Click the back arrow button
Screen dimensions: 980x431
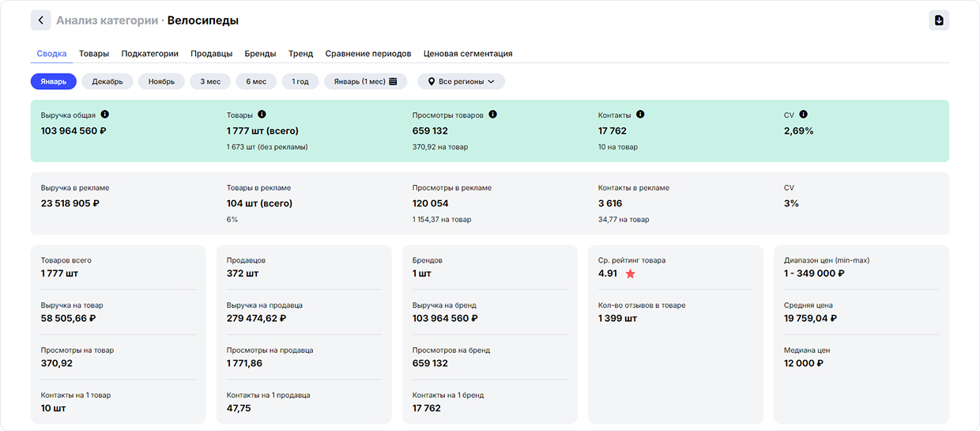tap(41, 21)
